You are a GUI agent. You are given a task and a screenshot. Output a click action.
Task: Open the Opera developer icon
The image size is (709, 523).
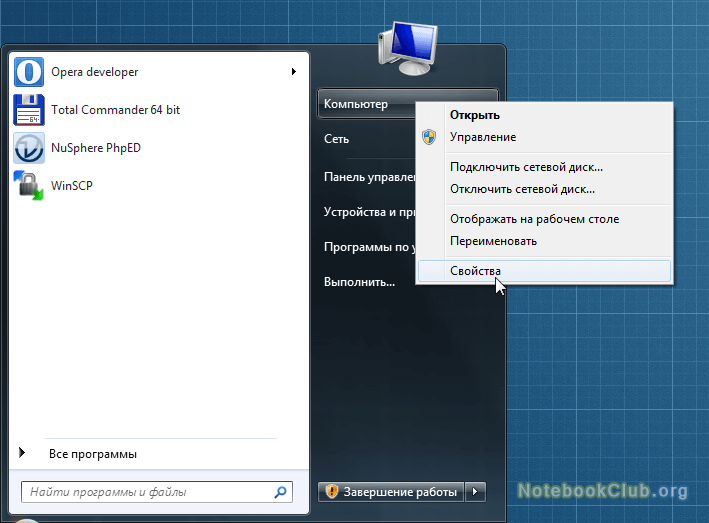coord(29,72)
